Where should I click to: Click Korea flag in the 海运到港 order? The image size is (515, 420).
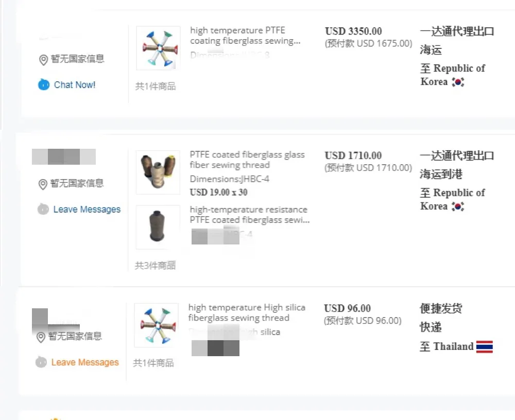[457, 206]
